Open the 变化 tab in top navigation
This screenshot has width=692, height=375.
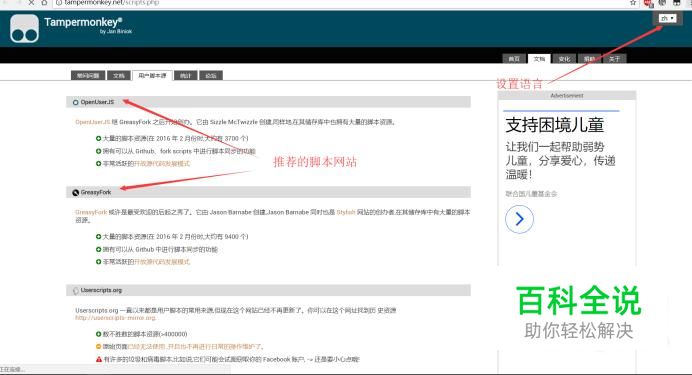click(564, 59)
